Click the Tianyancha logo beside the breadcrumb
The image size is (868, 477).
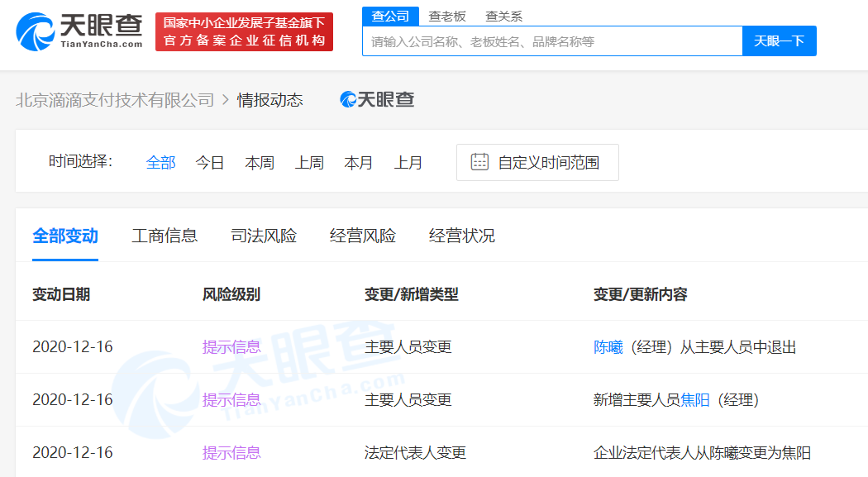377,100
